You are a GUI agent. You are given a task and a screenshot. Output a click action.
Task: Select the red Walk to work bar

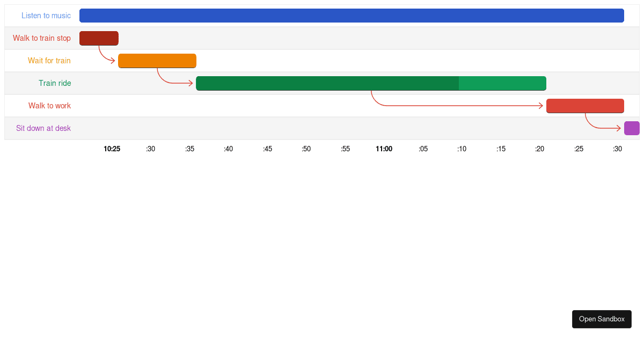[585, 106]
